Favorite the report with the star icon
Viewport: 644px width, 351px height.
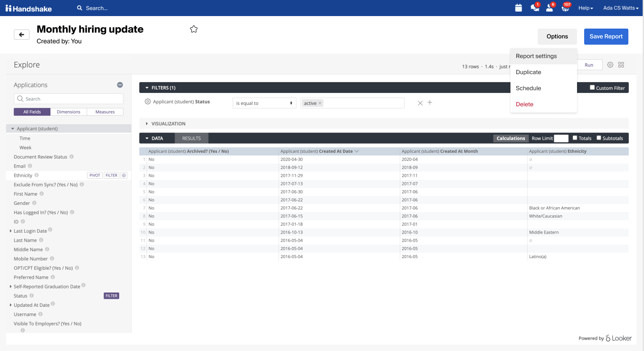pyautogui.click(x=194, y=29)
